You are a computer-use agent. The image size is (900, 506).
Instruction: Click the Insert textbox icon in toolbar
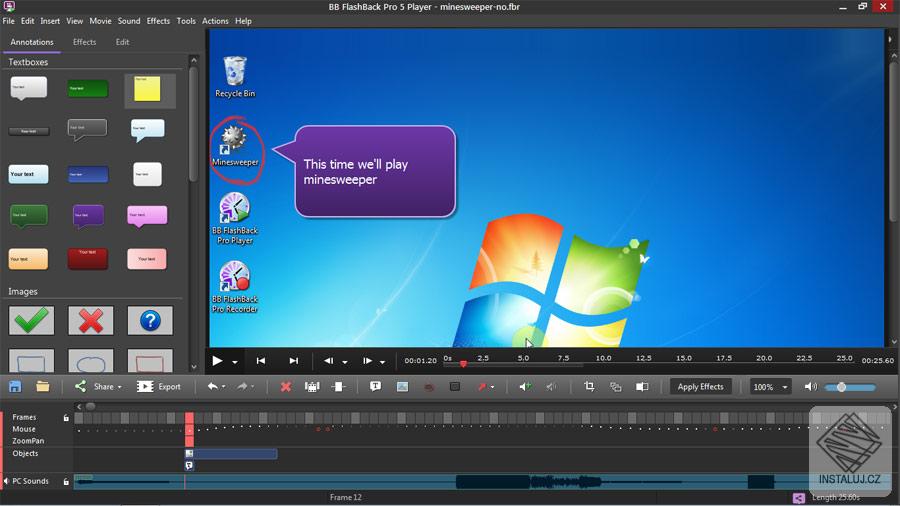(x=375, y=386)
